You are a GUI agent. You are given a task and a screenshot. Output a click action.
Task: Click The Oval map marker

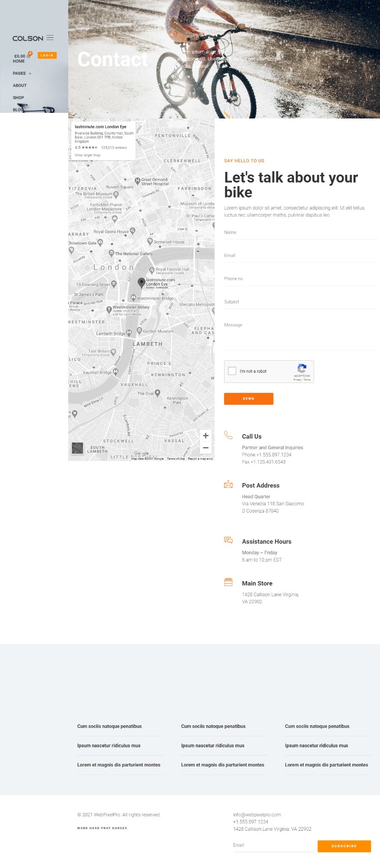pos(157,394)
